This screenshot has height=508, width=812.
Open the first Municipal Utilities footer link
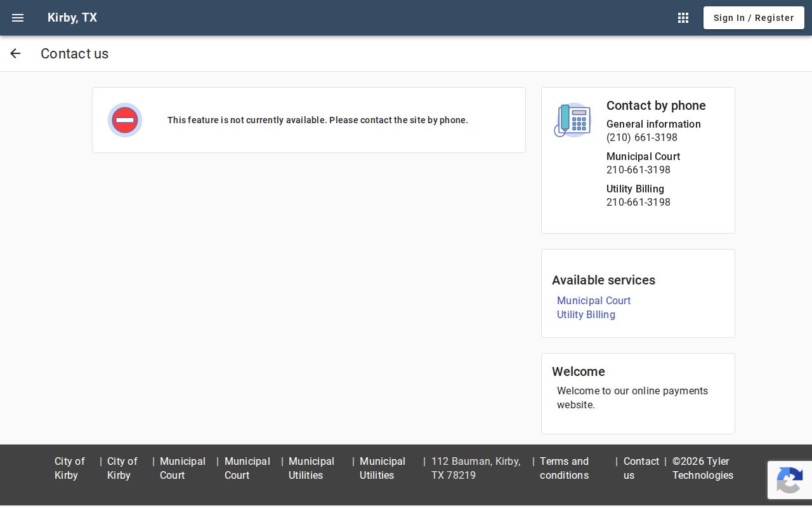tap(311, 468)
